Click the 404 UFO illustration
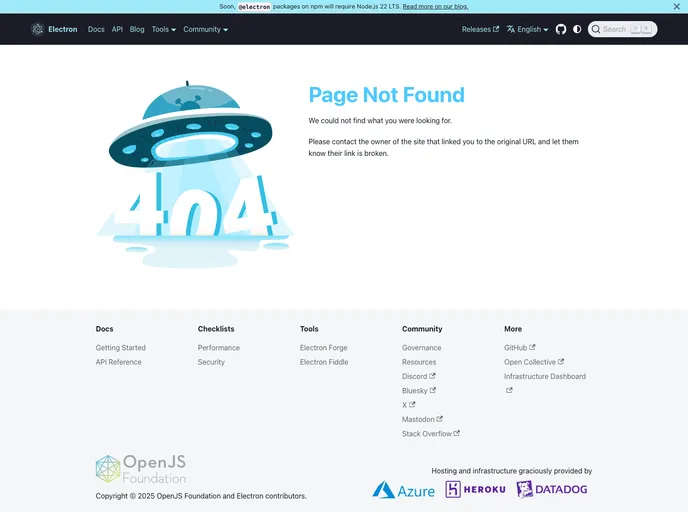This screenshot has height=512, width=688. pos(194,174)
